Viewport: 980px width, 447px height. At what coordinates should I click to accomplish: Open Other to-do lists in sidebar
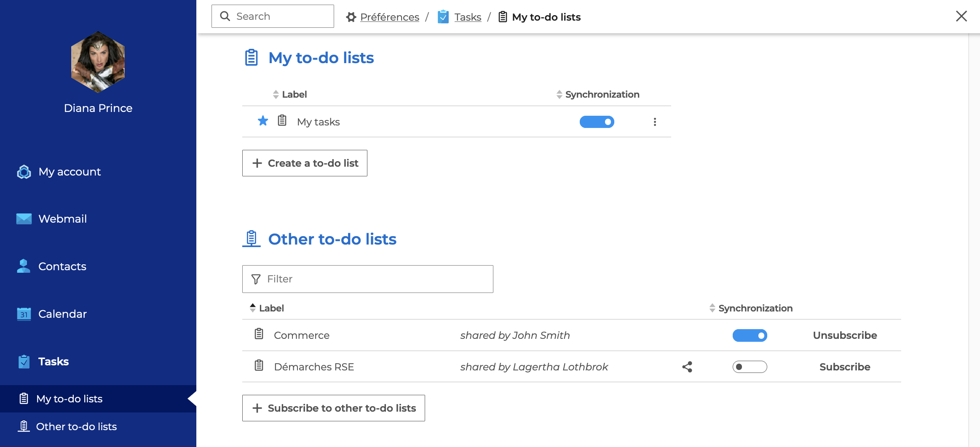tap(76, 427)
